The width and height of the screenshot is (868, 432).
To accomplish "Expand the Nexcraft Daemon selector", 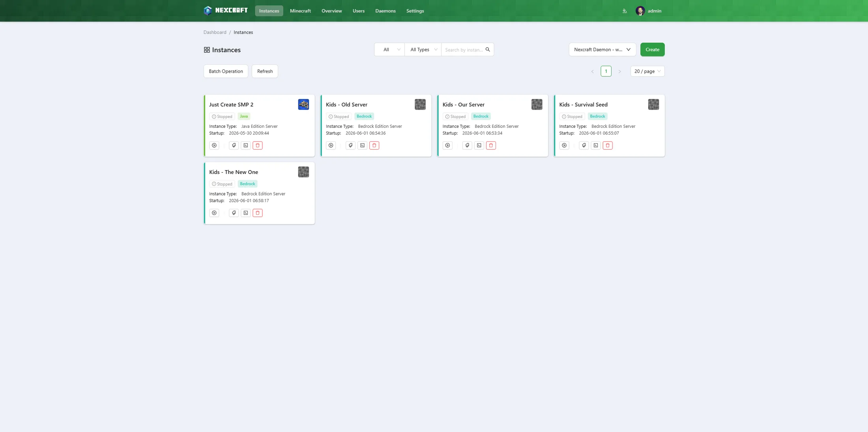I will pyautogui.click(x=602, y=49).
